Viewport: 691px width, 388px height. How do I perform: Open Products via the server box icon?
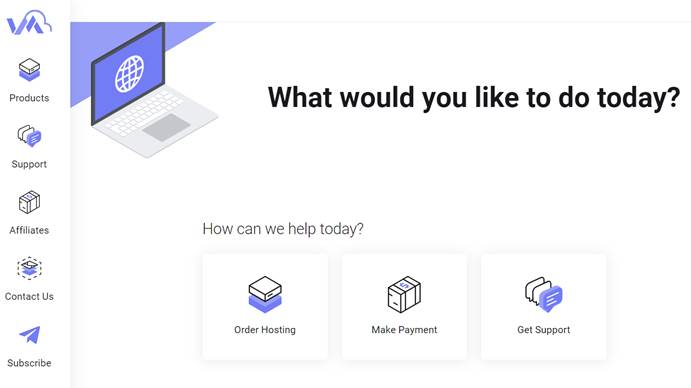(29, 70)
